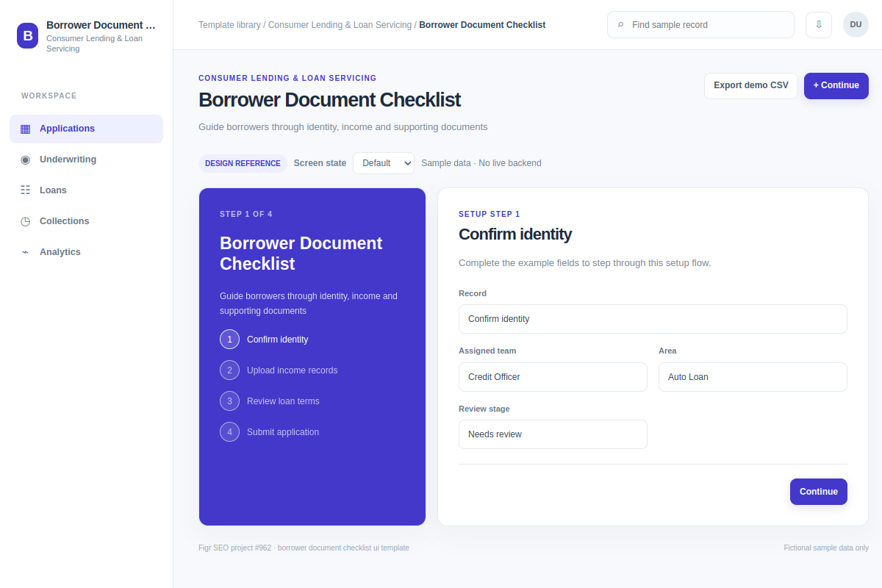Select step 4 circle Submit application
The image size is (882, 588).
pos(229,432)
